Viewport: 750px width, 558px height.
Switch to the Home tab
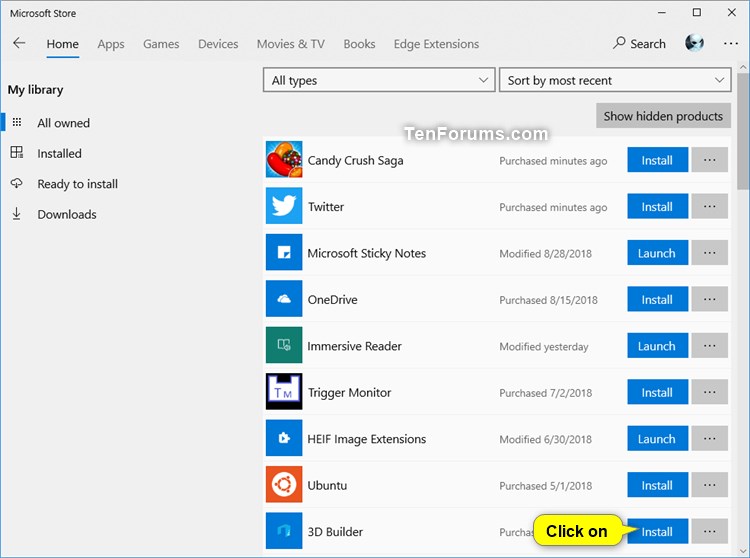(63, 44)
